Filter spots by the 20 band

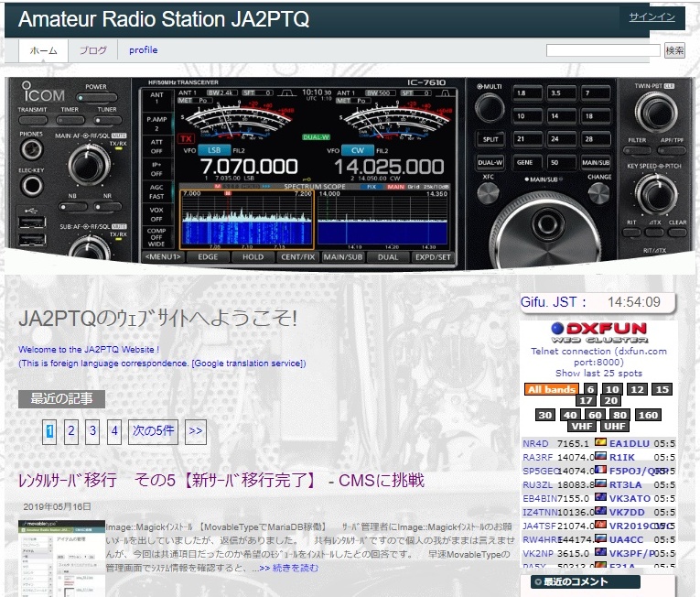coord(610,400)
